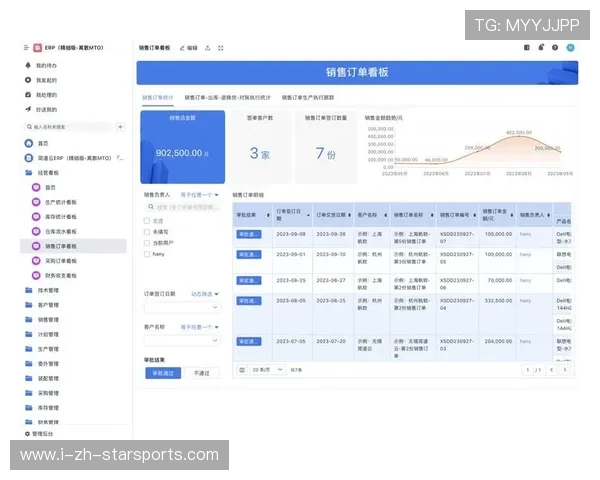This screenshot has width=600, height=480.
Task: Click the plus button beside sidebar search
Action: (x=120, y=127)
